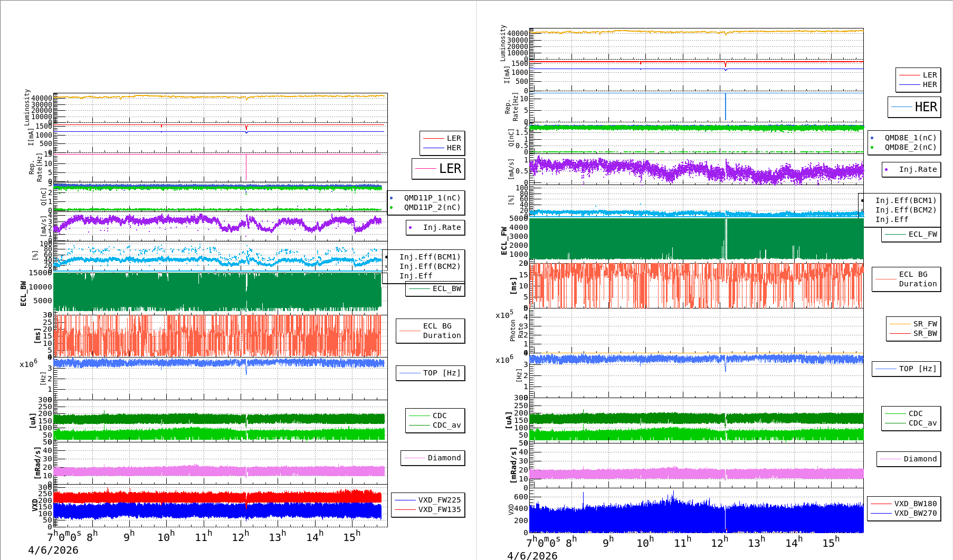This screenshot has width=953, height=560.
Task: Click Inj.Eff(BCM2) legend entry in left plot
Action: click(430, 266)
